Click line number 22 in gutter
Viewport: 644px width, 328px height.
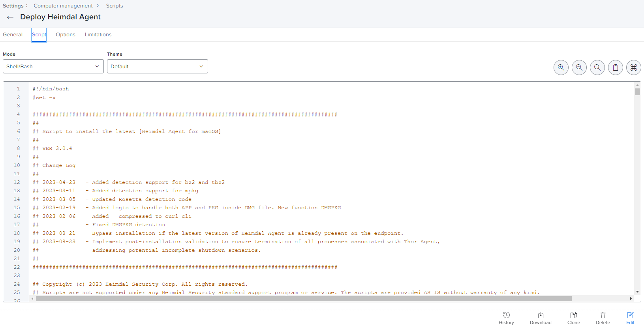click(17, 267)
